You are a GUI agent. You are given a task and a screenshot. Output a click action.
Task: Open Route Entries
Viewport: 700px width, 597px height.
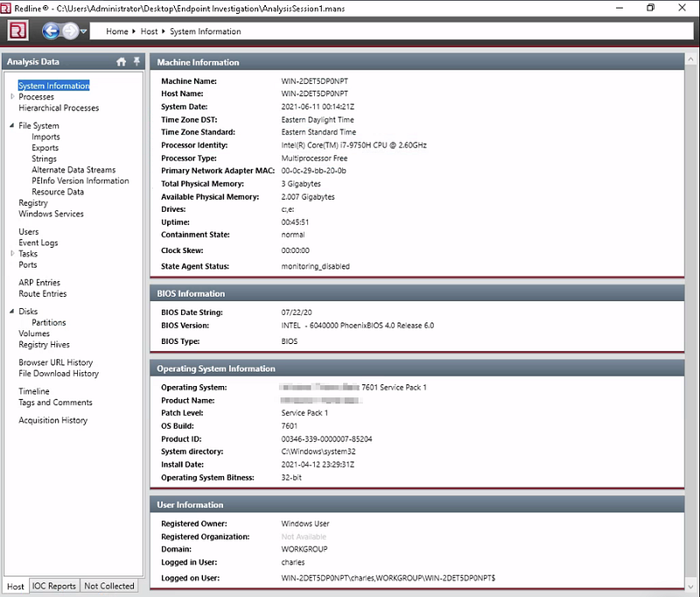click(x=42, y=293)
